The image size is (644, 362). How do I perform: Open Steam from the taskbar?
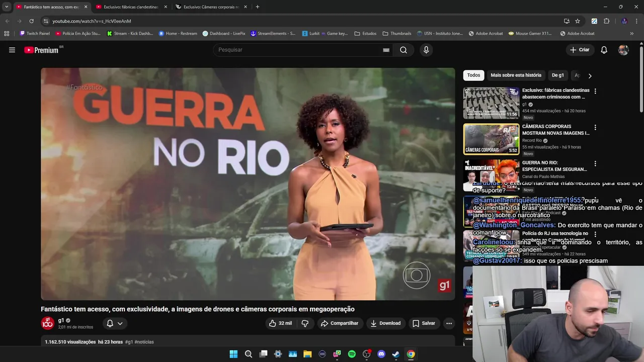click(x=396, y=354)
